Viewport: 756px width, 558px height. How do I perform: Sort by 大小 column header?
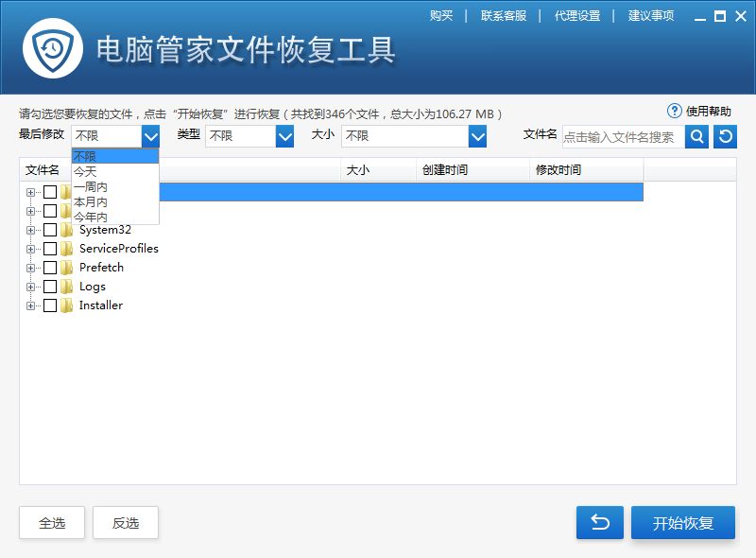pyautogui.click(x=379, y=170)
